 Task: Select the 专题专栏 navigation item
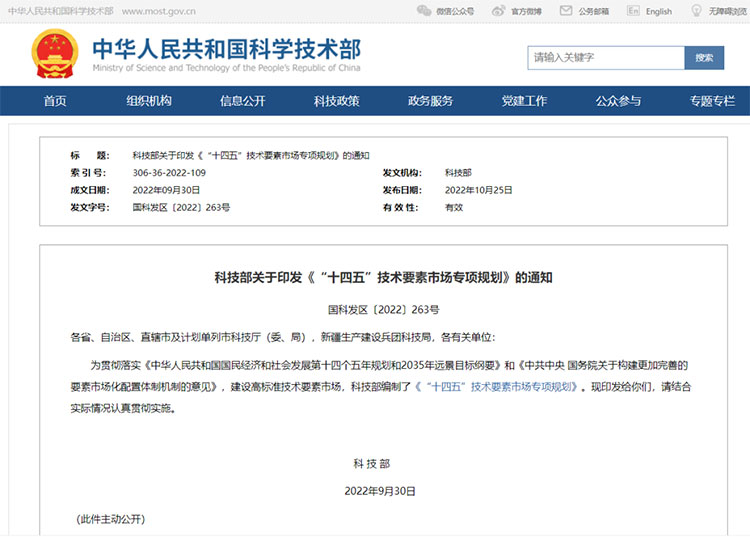tap(712, 101)
